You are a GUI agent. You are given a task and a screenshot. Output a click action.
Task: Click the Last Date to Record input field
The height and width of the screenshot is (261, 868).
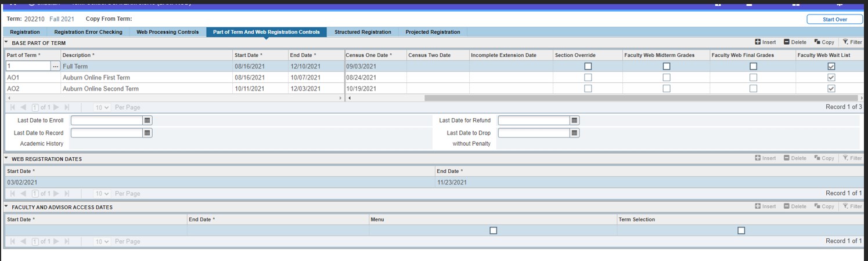(107, 133)
